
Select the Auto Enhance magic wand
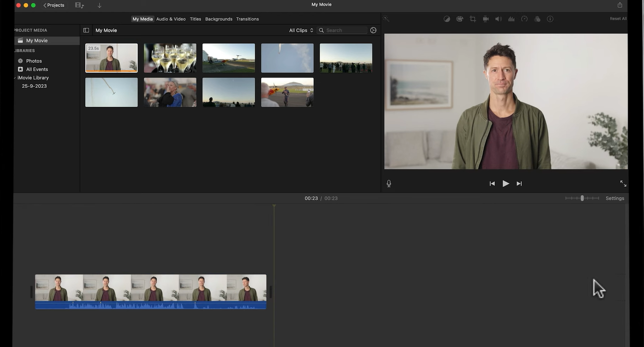pos(386,18)
